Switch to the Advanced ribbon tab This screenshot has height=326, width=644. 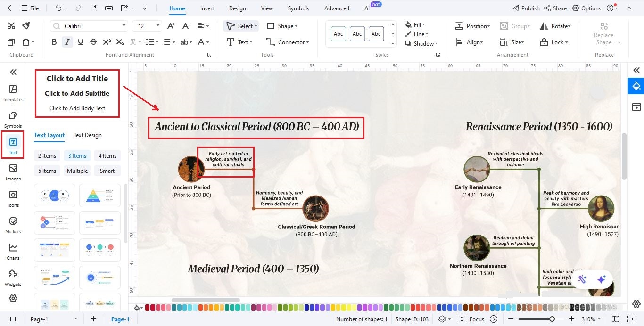point(337,8)
